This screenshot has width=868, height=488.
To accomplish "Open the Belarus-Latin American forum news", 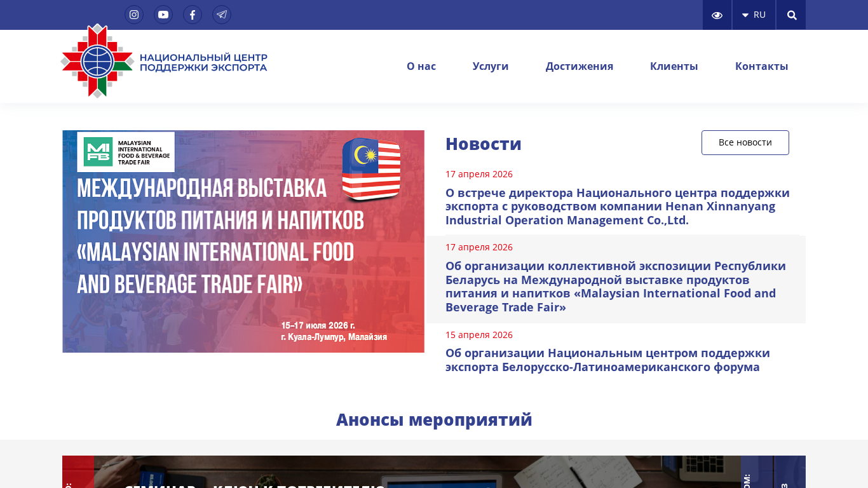I will 607,360.
